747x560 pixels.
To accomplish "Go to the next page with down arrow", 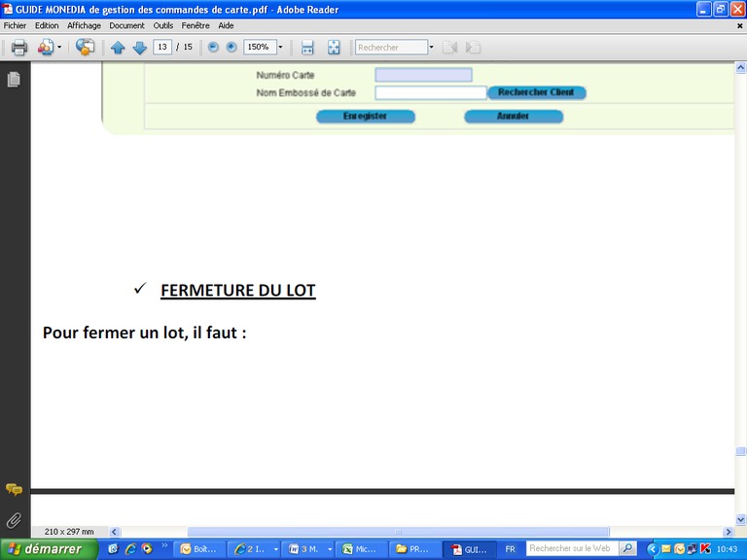I will click(x=139, y=47).
